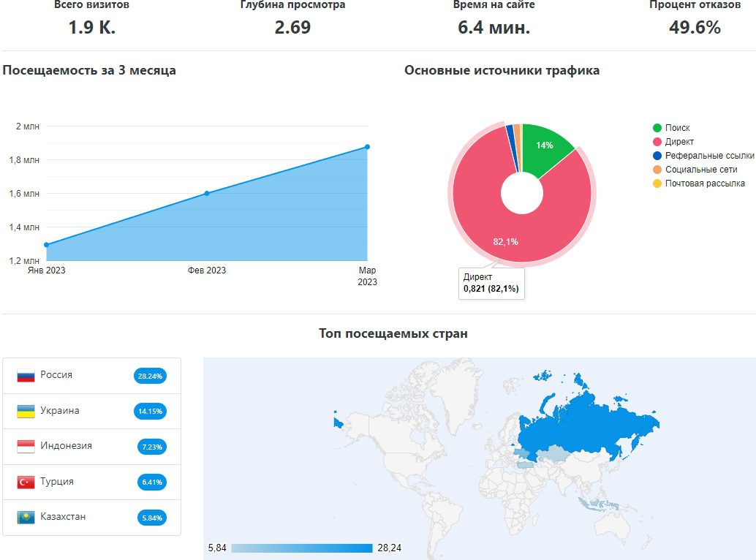Click the Kazakhstan flag icon
The height and width of the screenshot is (560, 756).
click(26, 518)
